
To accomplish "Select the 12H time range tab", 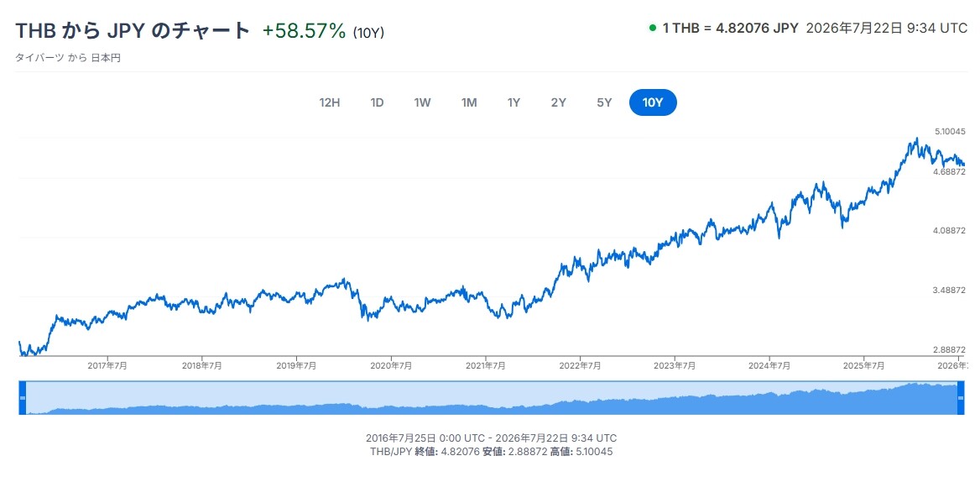I will [330, 103].
